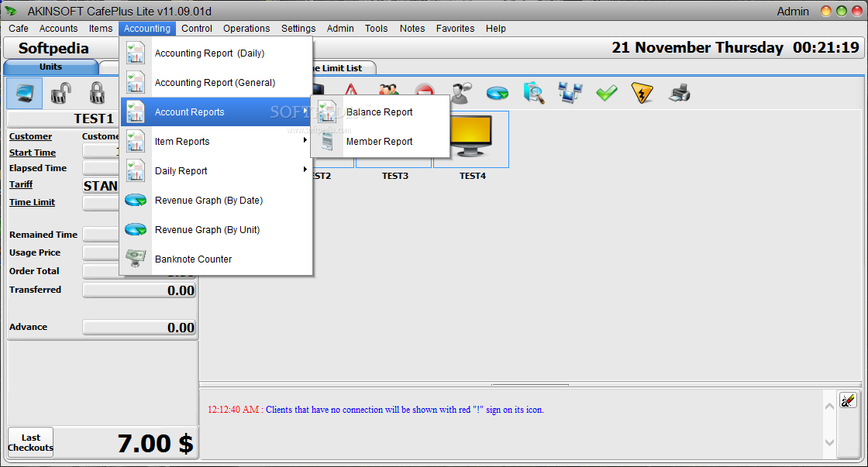
Task: Click the Advance value field showing 0.00
Action: coord(139,328)
